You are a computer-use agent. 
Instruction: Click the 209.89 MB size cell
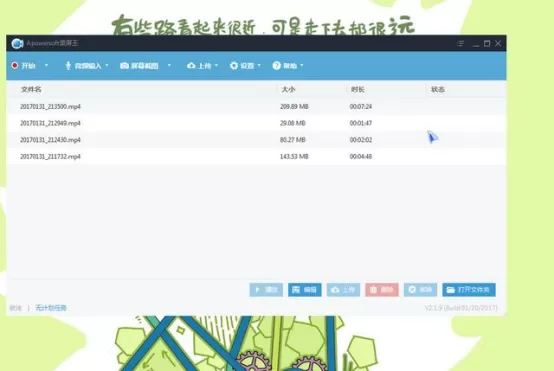(x=294, y=106)
